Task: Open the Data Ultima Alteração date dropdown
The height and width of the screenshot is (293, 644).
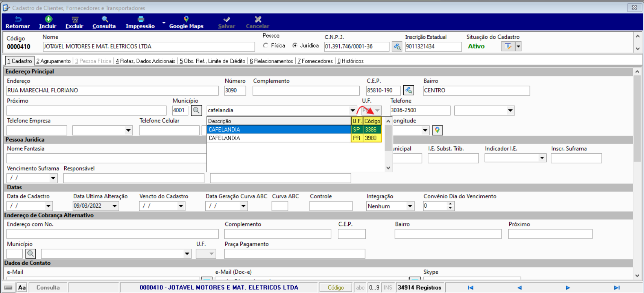Action: 115,206
